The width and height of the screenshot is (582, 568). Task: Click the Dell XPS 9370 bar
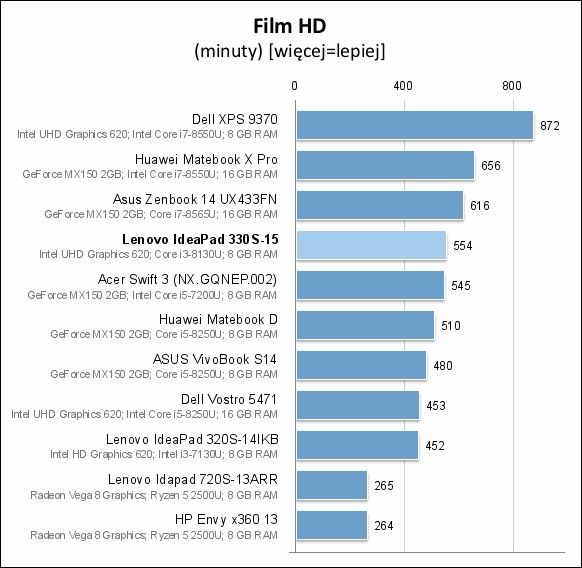point(415,125)
